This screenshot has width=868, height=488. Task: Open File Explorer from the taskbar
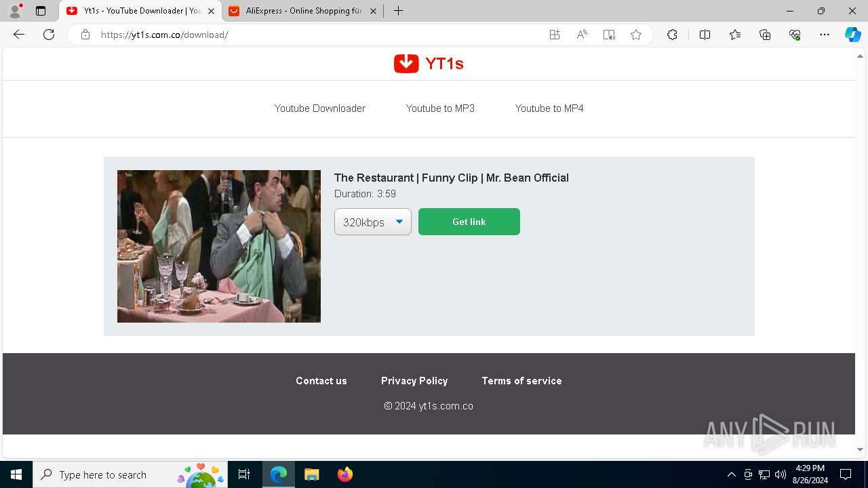[x=311, y=474]
